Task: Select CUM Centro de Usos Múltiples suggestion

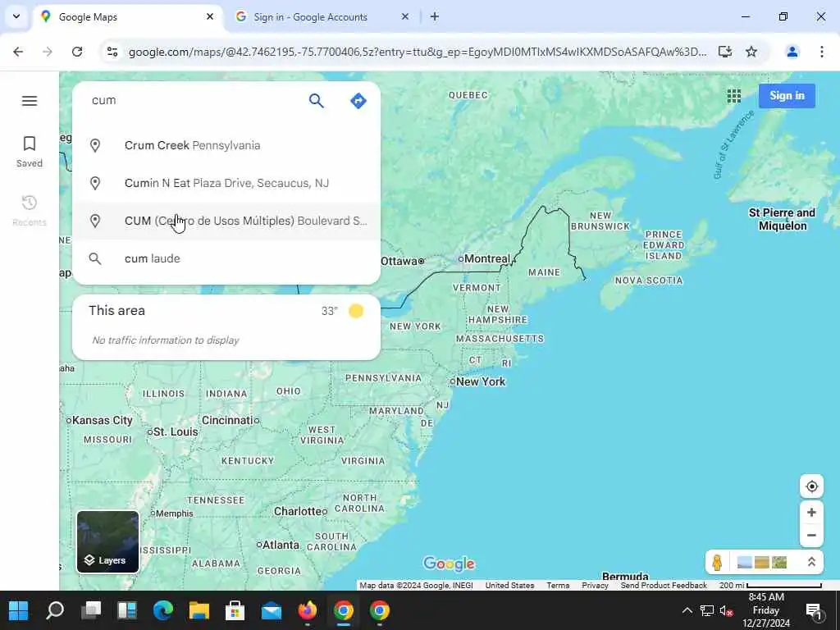Action: click(226, 221)
